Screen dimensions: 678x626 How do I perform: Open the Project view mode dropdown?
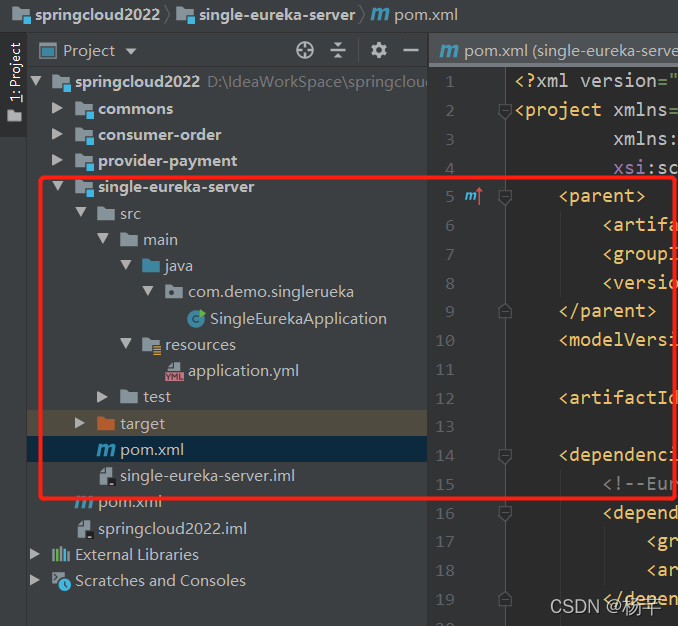pyautogui.click(x=131, y=51)
